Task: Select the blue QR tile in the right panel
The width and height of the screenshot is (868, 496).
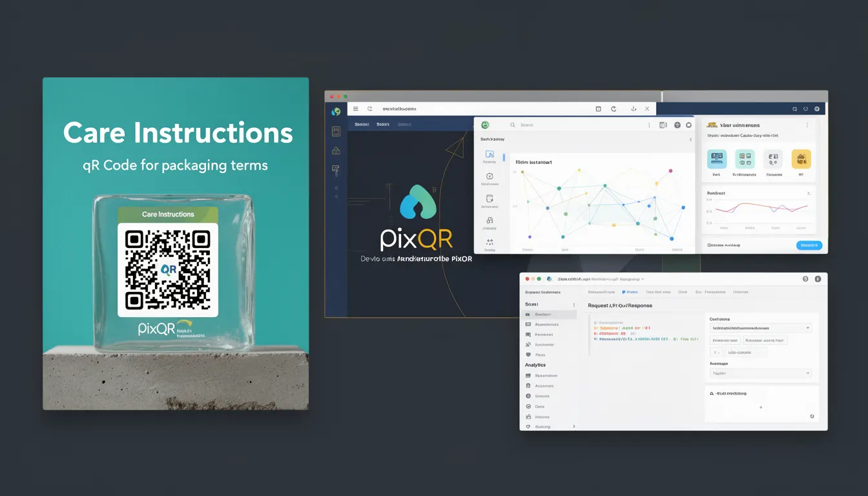Action: [717, 159]
